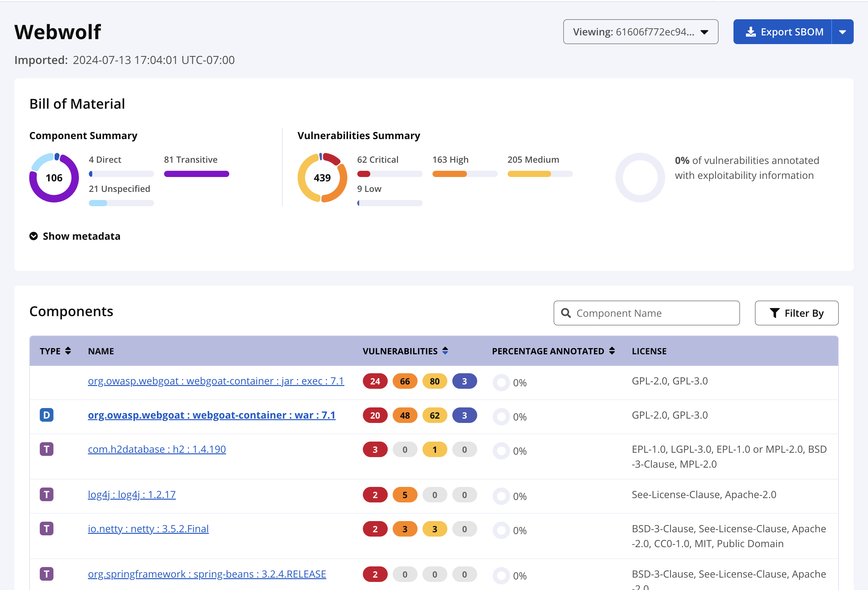The width and height of the screenshot is (868, 590).
Task: Click the 205 Medium progress bar
Action: (x=540, y=174)
